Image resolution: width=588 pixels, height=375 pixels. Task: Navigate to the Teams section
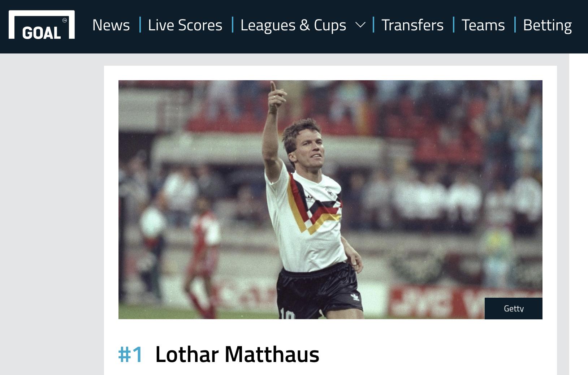(483, 25)
